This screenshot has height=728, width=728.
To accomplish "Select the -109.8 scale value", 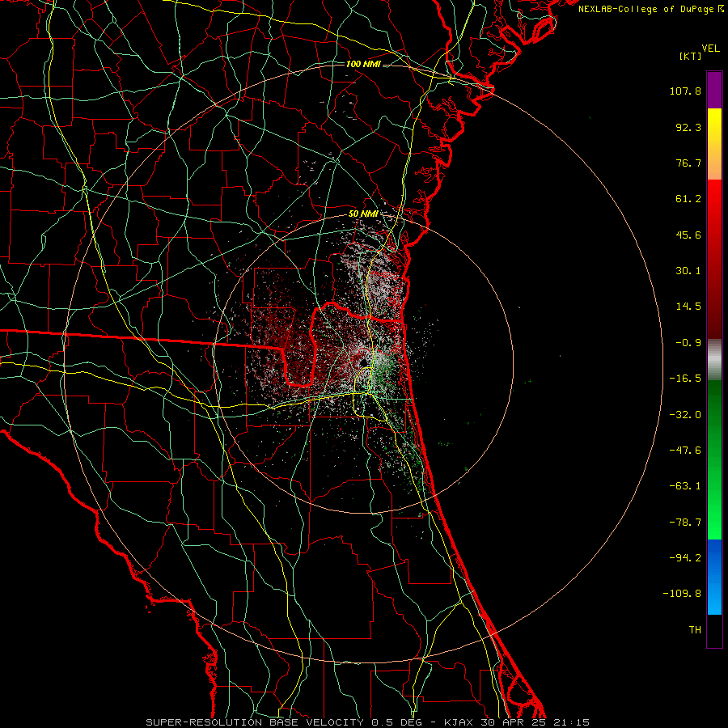I will click(682, 594).
